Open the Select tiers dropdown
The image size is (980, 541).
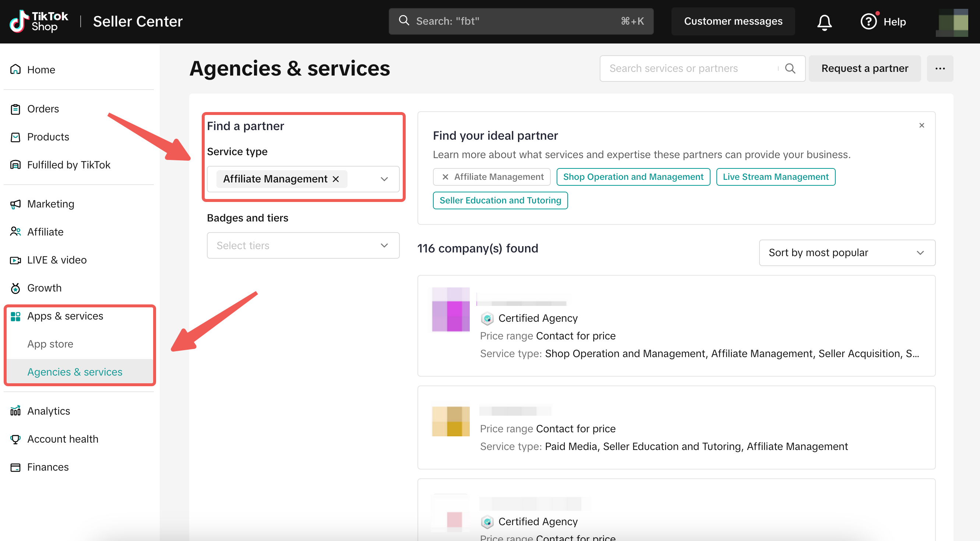pyautogui.click(x=303, y=245)
